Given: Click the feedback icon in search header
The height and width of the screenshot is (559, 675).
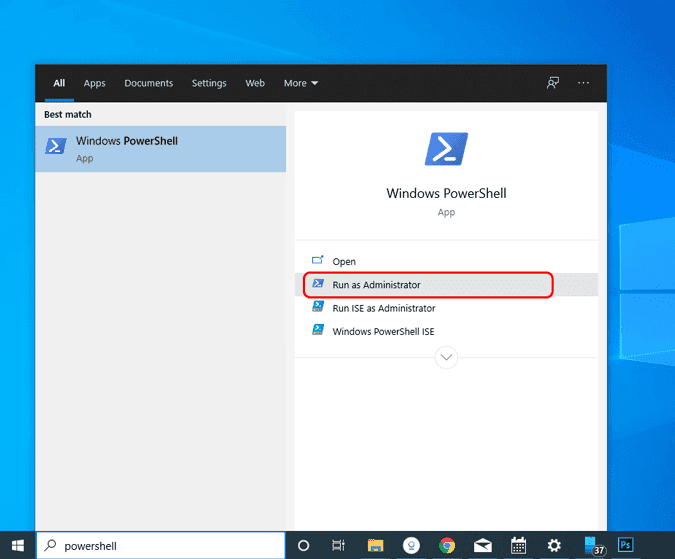Looking at the screenshot, I should click(x=553, y=83).
